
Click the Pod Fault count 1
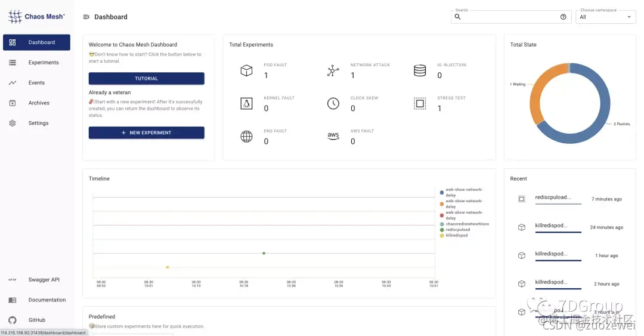click(x=266, y=75)
